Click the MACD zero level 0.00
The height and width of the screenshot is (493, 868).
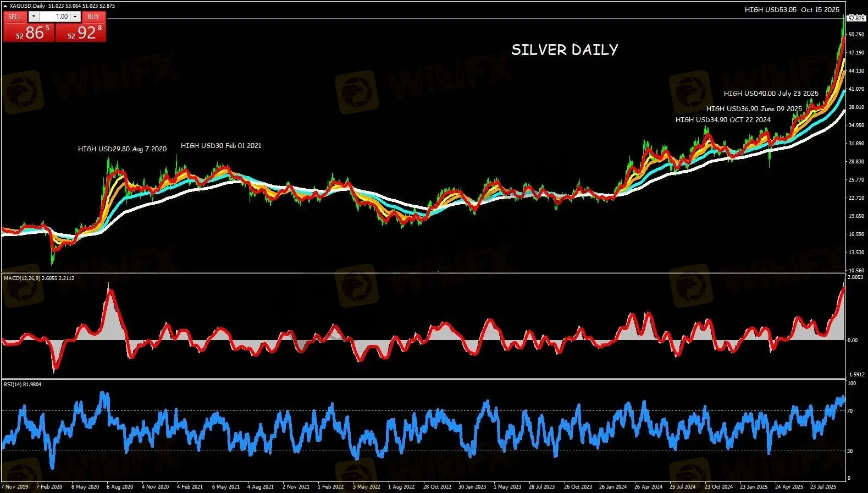point(853,341)
